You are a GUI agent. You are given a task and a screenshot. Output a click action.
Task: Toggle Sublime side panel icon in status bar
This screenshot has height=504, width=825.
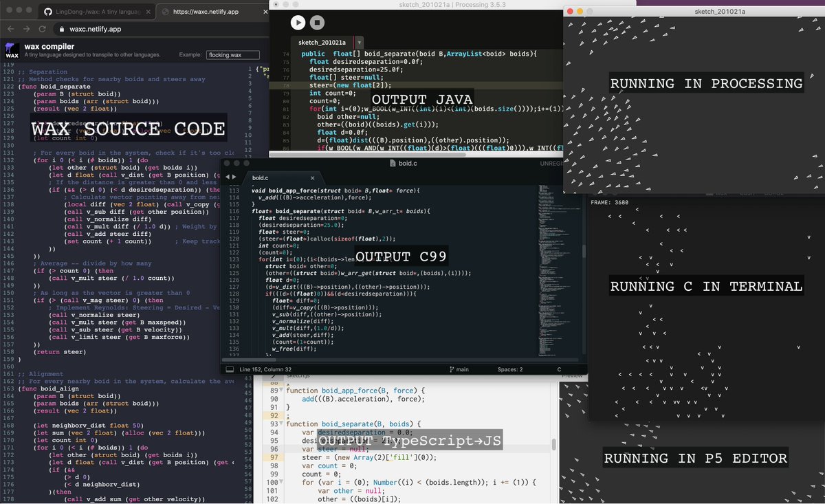pyautogui.click(x=230, y=369)
